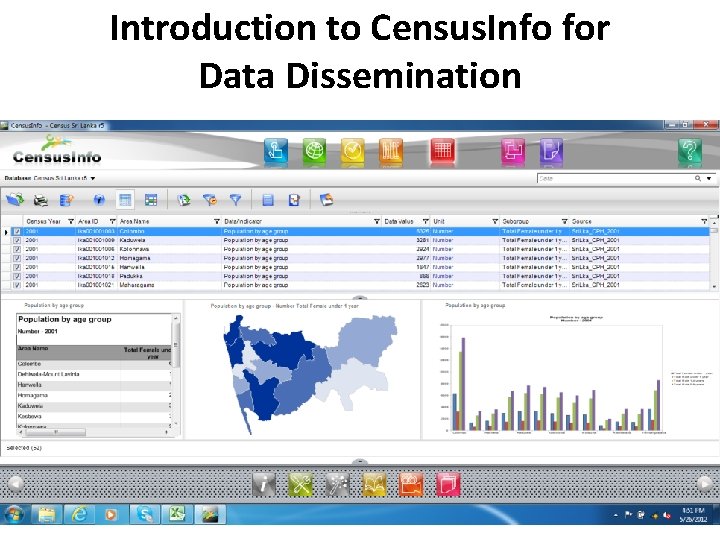Screen dimensions: 720x540
Task: Click the right arrow on bottom bar
Action: coord(705,484)
